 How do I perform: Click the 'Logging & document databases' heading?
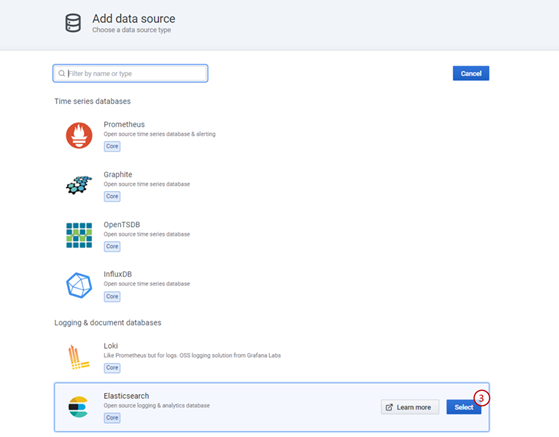coord(108,323)
